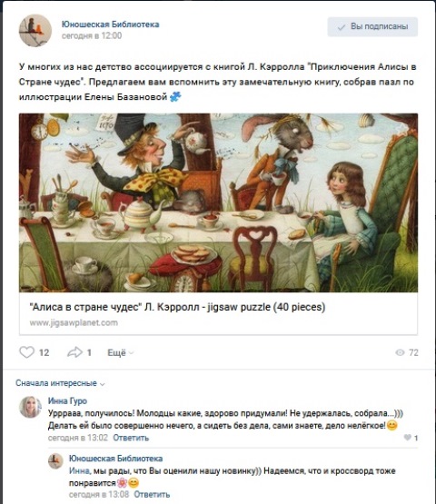The width and height of the screenshot is (436, 504).
Task: Like the post with heart icon
Action: pos(26,352)
